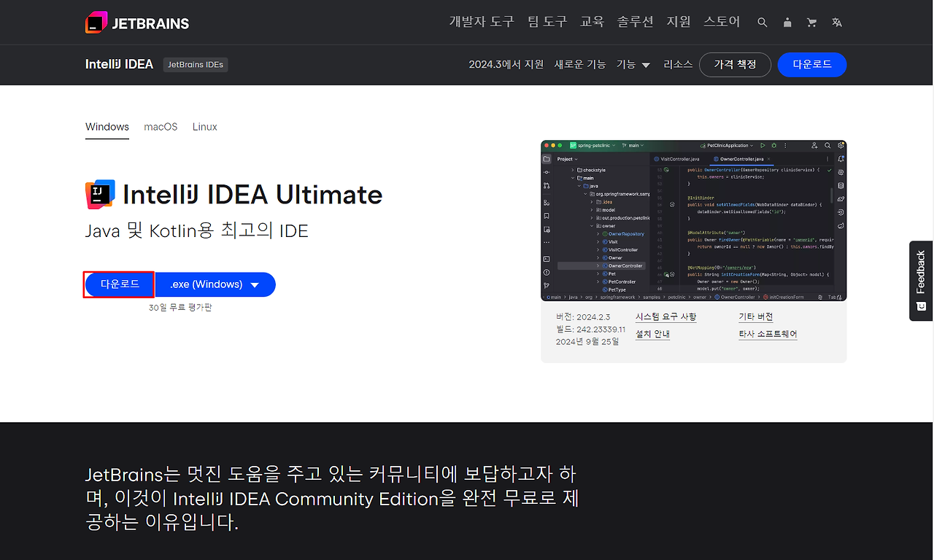Switch to the macOS tab
Image resolution: width=934 pixels, height=560 pixels.
161,127
